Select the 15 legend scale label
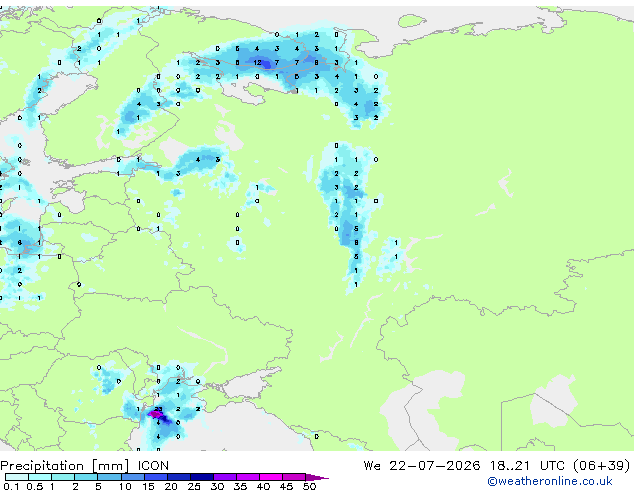 click(148, 486)
